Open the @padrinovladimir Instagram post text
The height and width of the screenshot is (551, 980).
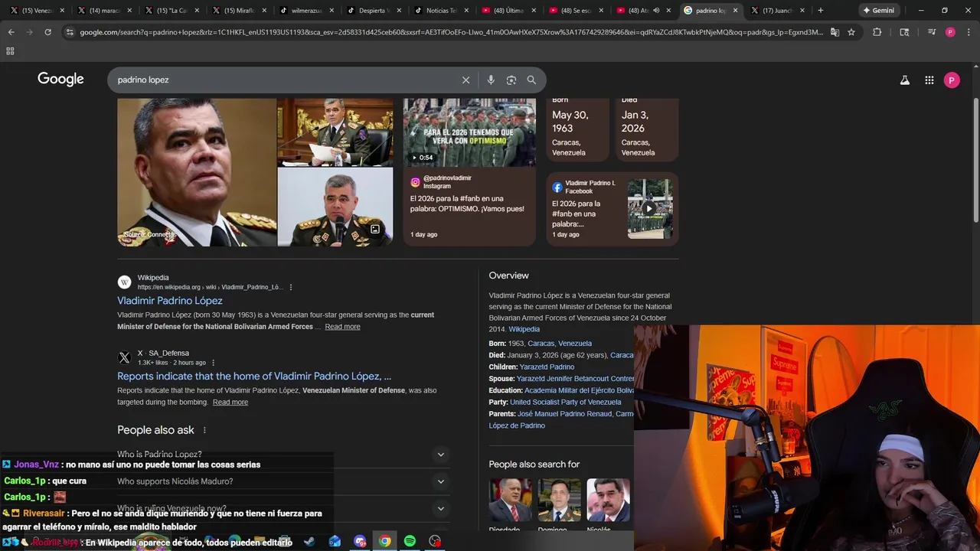tap(467, 204)
